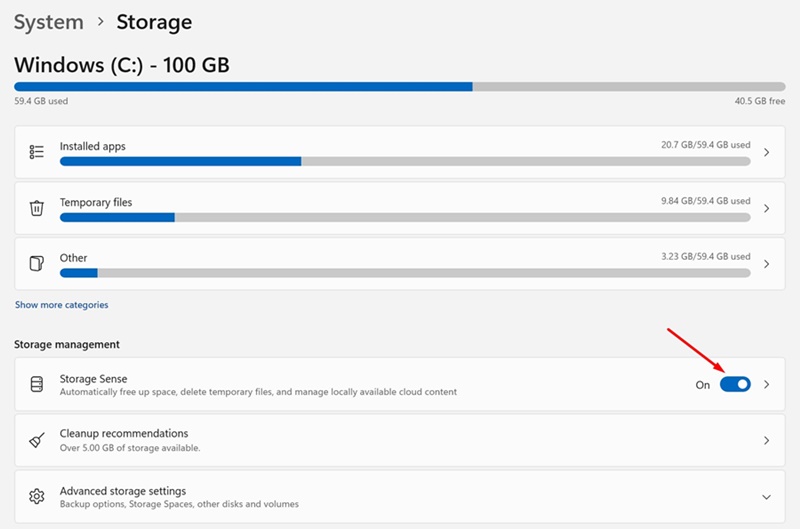Click the Advanced storage settings gear icon

pyautogui.click(x=37, y=496)
